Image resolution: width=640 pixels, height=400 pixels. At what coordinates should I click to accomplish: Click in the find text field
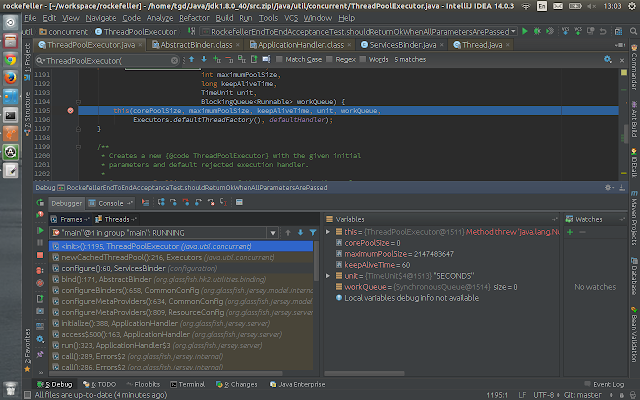[x=107, y=61]
